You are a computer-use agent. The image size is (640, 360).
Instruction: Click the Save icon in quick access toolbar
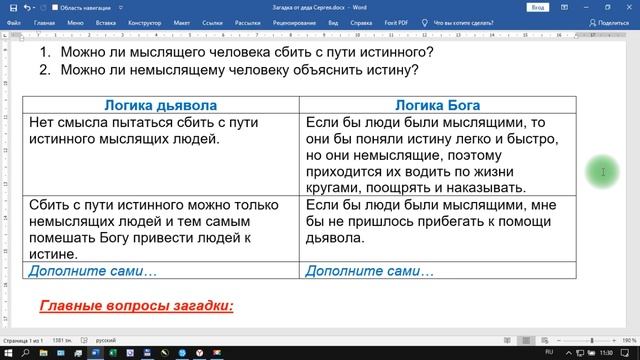pyautogui.click(x=13, y=8)
